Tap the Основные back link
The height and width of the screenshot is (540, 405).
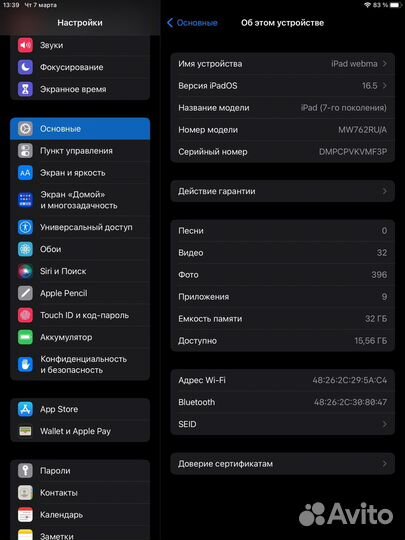tap(197, 23)
